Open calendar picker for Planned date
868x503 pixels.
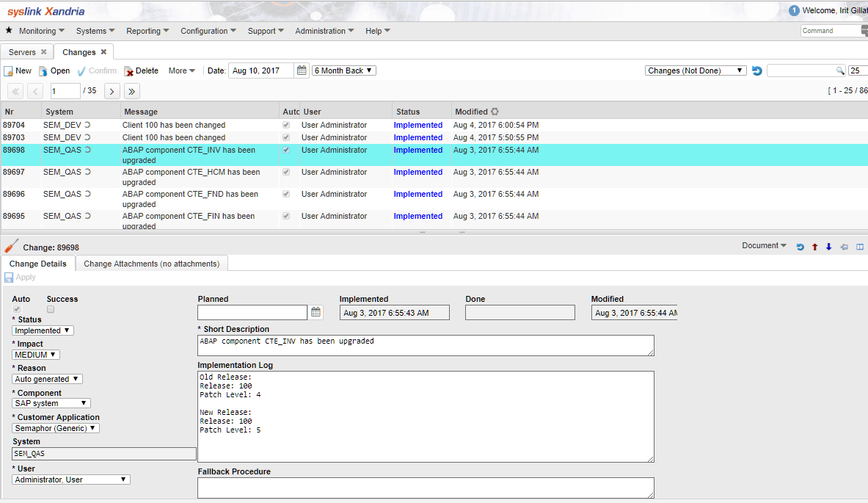point(316,312)
